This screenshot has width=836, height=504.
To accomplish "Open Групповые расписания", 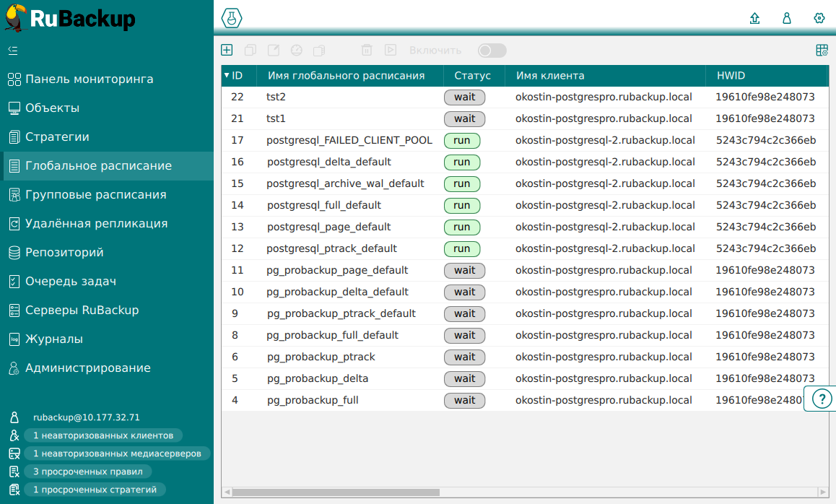I will [107, 195].
